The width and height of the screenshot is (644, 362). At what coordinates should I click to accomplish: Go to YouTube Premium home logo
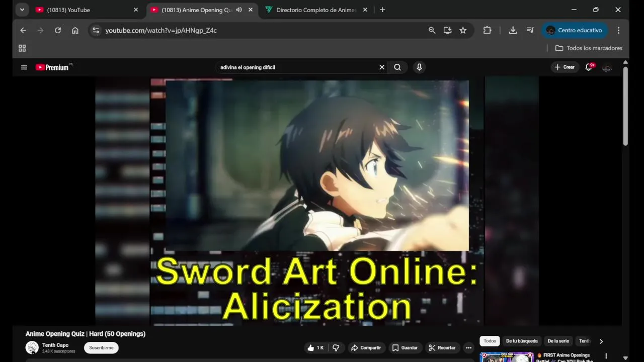click(52, 67)
